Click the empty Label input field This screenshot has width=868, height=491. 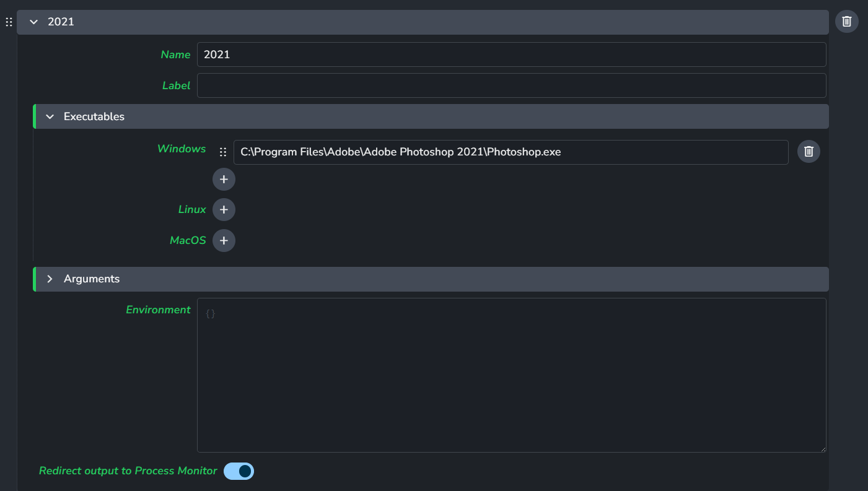click(511, 85)
